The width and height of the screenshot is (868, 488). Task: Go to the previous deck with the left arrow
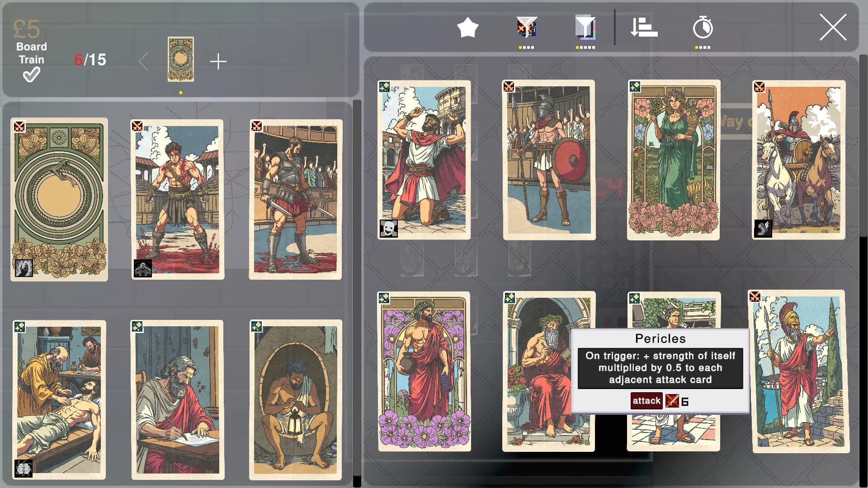(143, 61)
